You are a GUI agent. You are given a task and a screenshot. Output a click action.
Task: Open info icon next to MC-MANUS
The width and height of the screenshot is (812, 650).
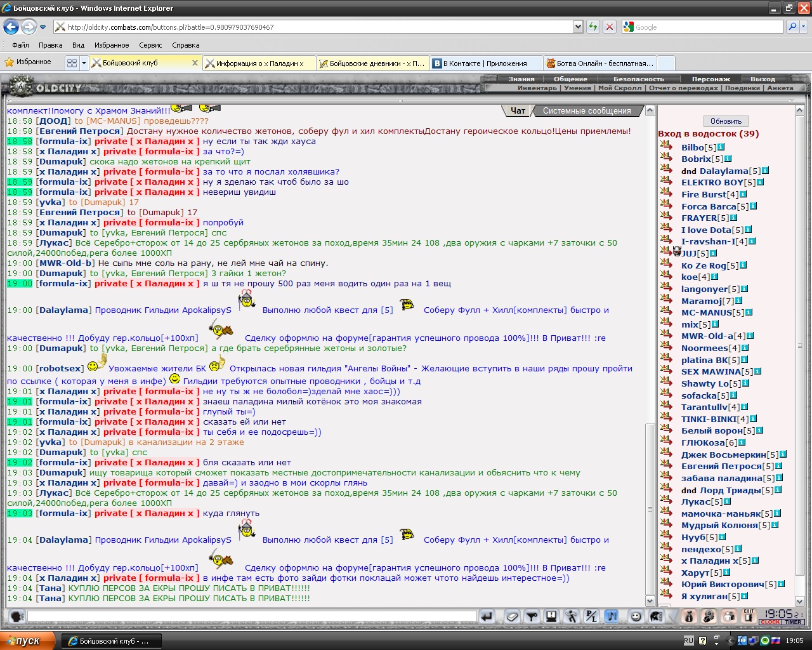(749, 312)
